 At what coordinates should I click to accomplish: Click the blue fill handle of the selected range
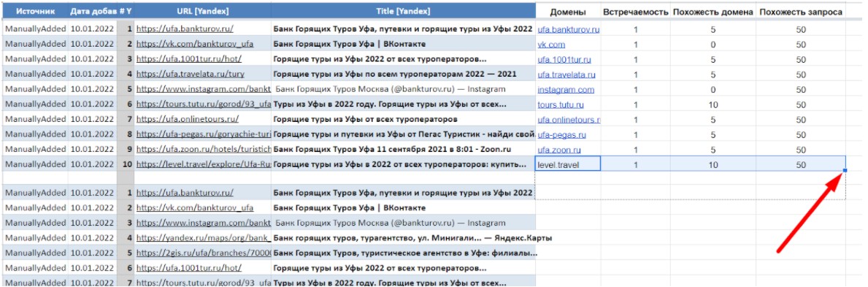click(x=845, y=171)
